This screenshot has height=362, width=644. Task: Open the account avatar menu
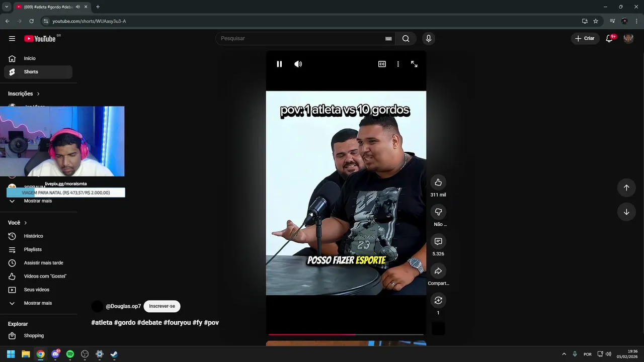click(628, 38)
